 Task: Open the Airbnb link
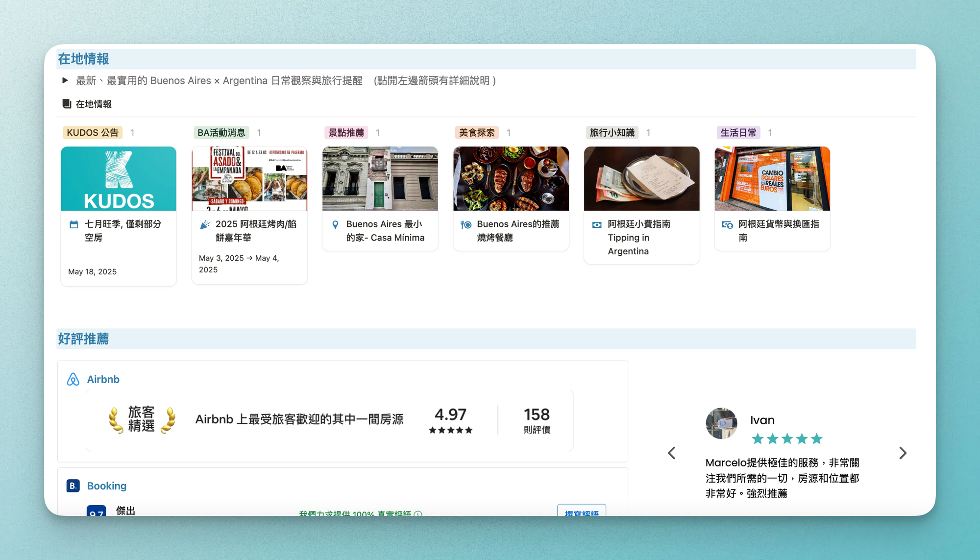pyautogui.click(x=103, y=379)
